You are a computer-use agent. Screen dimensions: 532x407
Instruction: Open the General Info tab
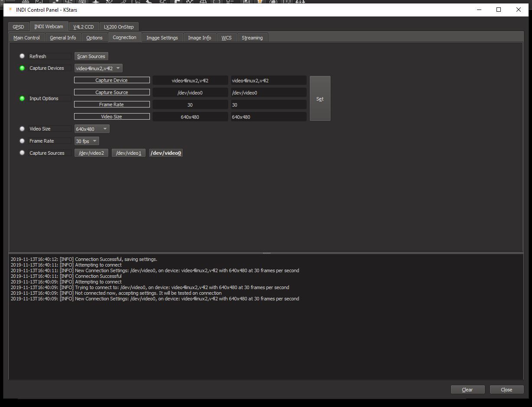[63, 38]
